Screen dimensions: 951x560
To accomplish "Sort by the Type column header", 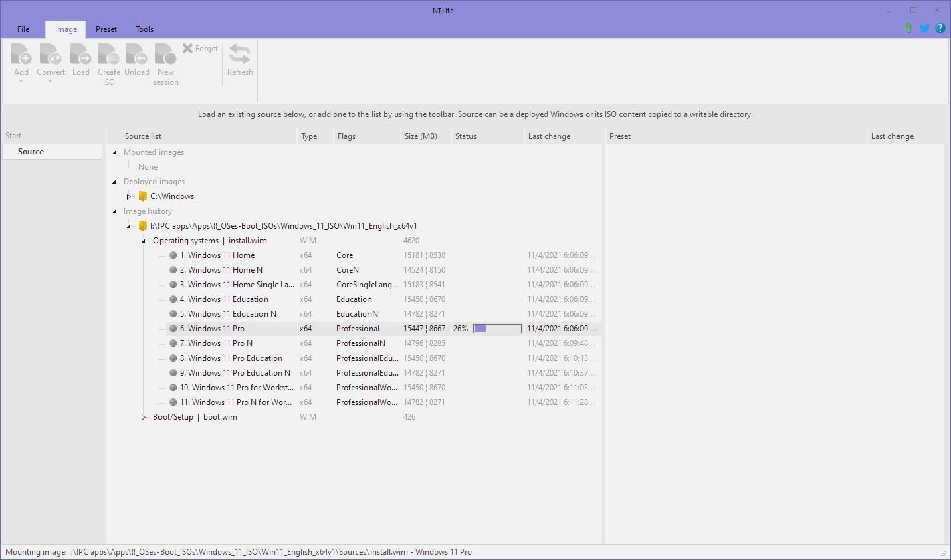I will coord(315,136).
